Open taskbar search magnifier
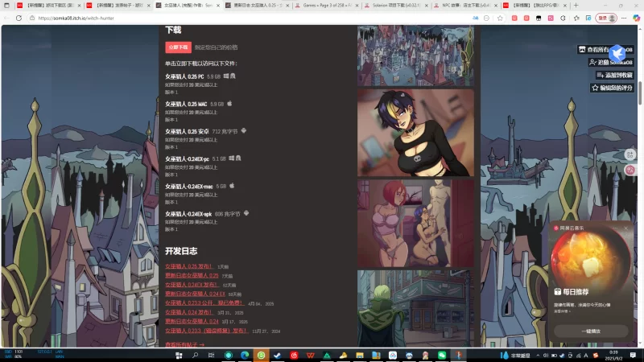 click(195, 356)
